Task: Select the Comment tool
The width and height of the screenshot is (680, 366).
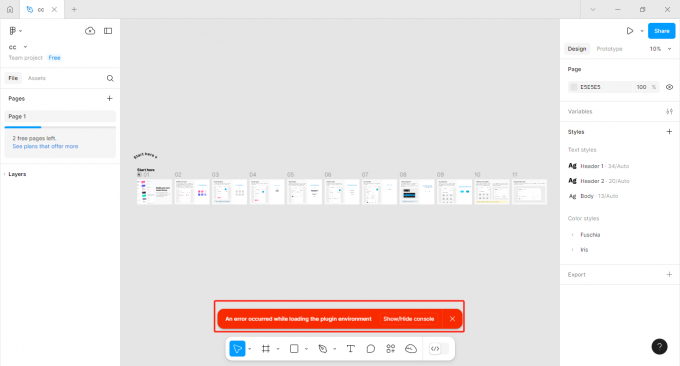Action: coord(370,349)
